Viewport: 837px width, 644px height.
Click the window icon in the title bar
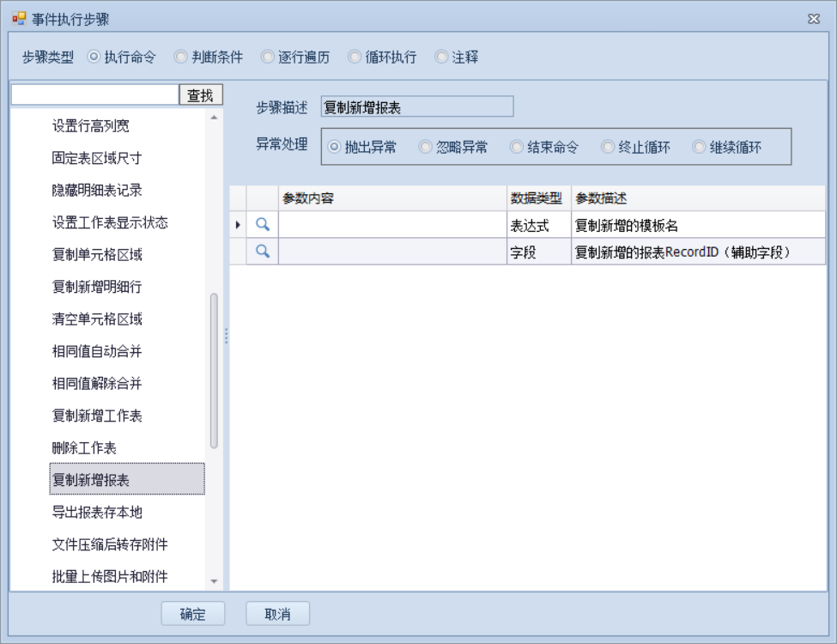[19, 19]
